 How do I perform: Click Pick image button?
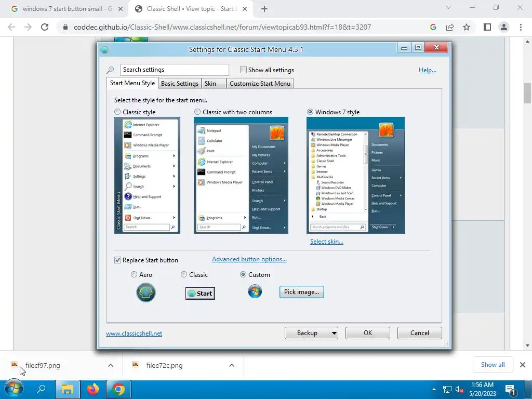(302, 292)
